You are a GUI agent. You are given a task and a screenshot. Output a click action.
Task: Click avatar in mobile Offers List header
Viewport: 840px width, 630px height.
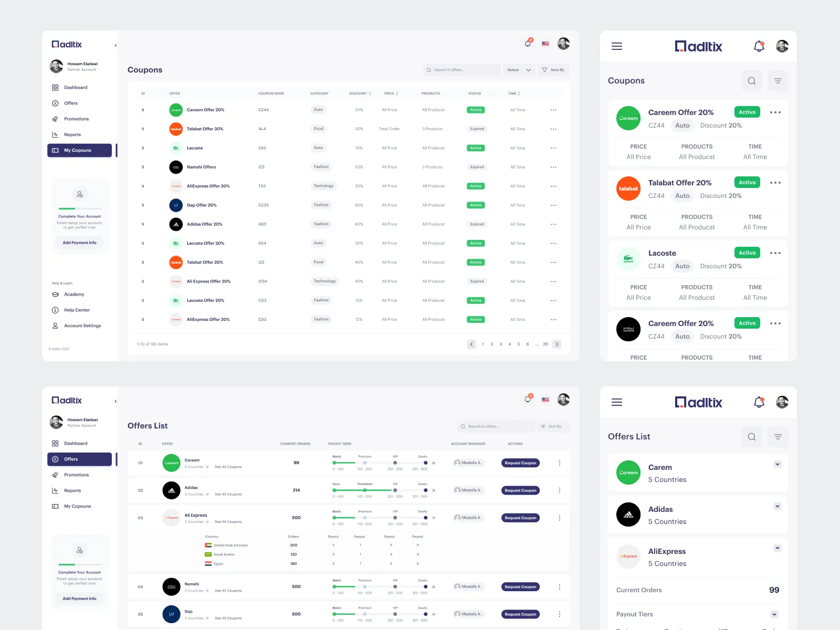[x=782, y=402]
